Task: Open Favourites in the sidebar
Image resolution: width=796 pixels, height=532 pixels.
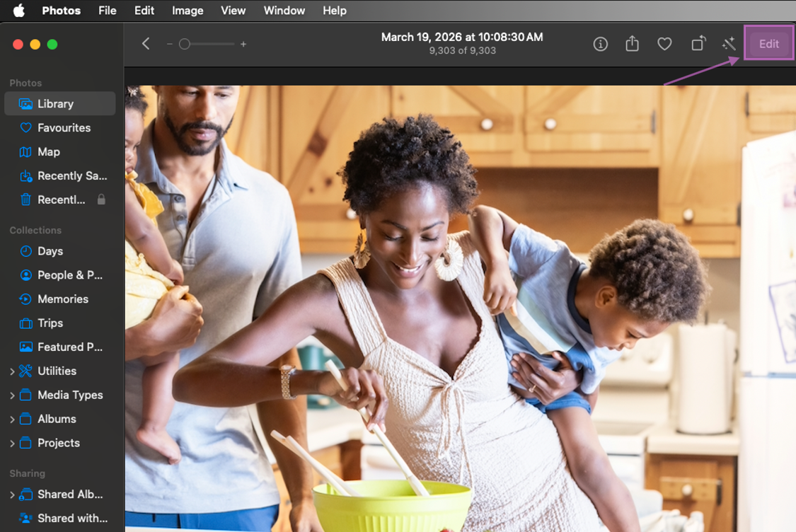Action: coord(60,128)
